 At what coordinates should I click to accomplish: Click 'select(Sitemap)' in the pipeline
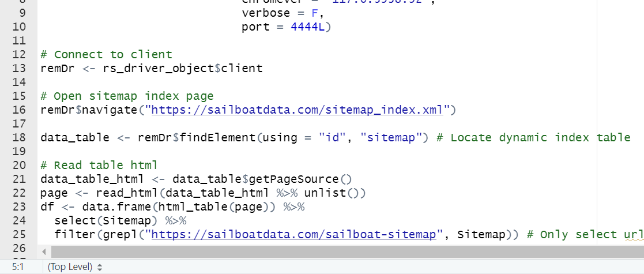106,220
